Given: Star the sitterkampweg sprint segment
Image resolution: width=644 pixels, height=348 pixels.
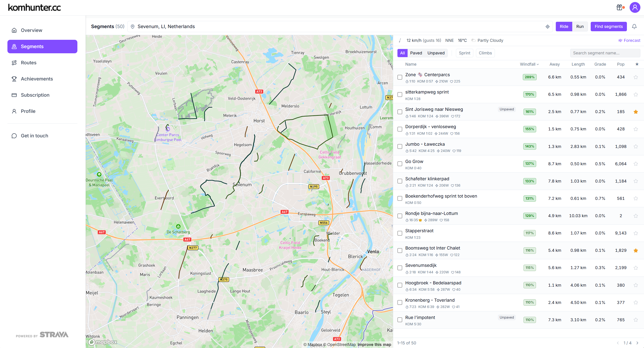Looking at the screenshot, I should (636, 94).
